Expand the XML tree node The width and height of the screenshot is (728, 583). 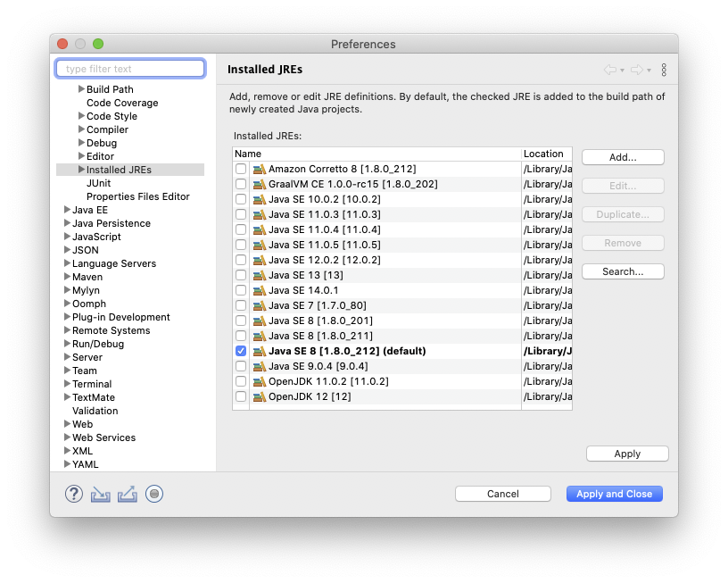(x=67, y=451)
